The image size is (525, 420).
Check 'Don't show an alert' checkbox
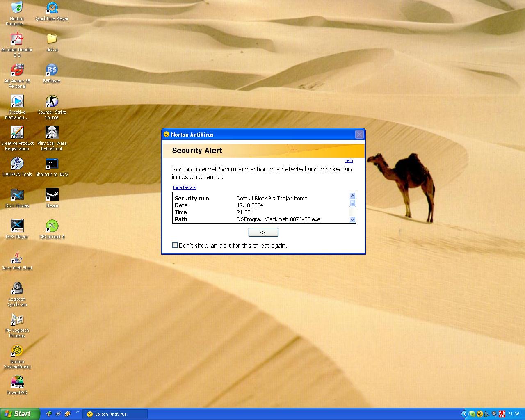(x=175, y=245)
